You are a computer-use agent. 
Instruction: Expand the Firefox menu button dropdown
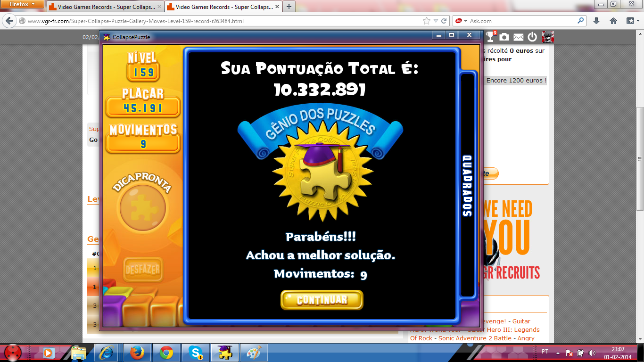click(x=22, y=4)
